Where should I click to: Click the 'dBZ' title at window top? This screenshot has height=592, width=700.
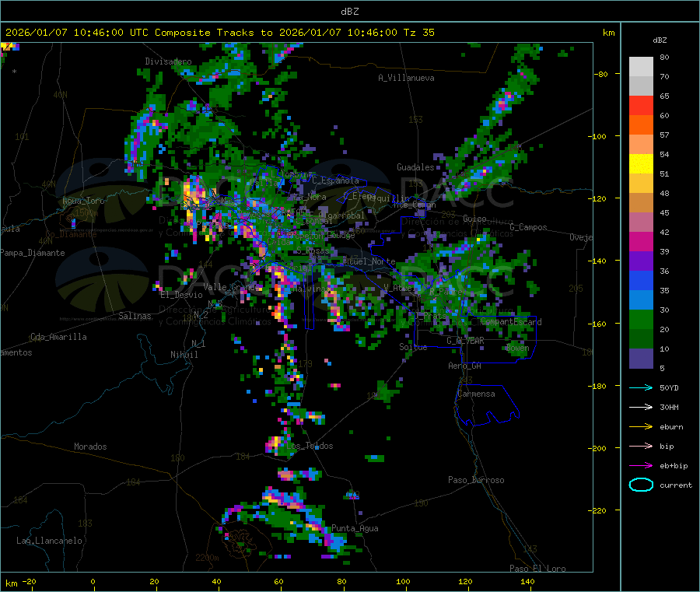click(x=349, y=12)
